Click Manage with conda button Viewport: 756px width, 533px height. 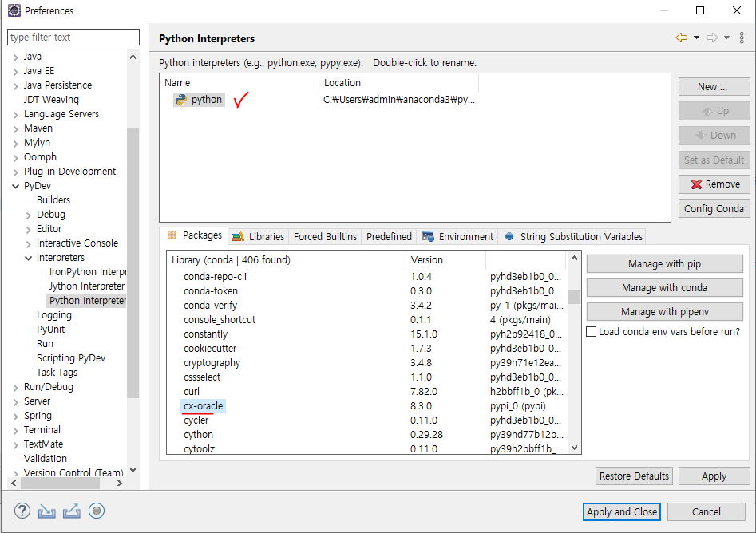(664, 288)
